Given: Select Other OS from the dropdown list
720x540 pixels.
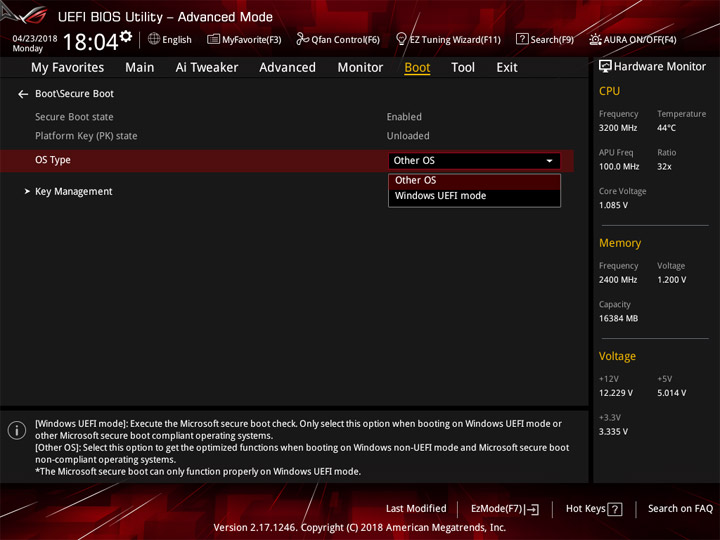Looking at the screenshot, I should click(474, 181).
